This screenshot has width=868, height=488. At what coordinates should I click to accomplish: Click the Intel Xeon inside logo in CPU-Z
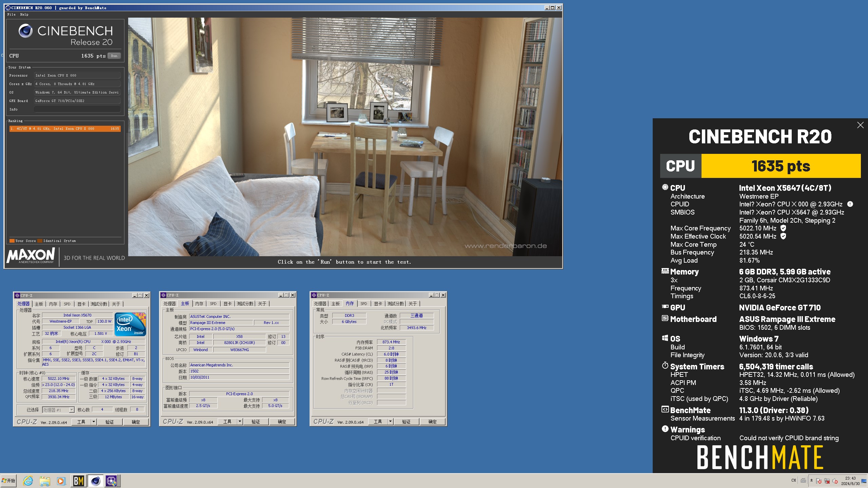(x=130, y=324)
